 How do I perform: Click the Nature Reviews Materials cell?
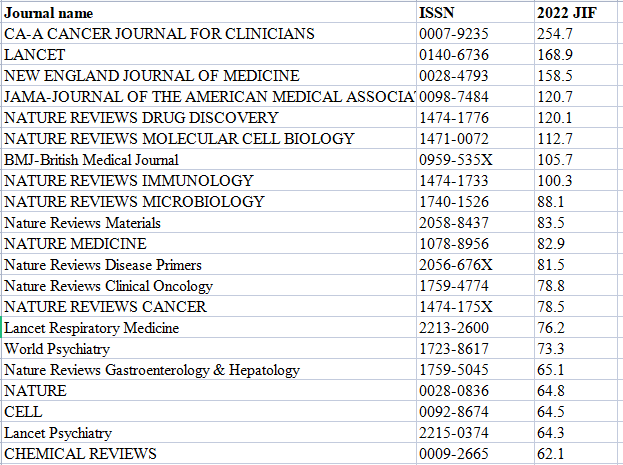[209, 223]
